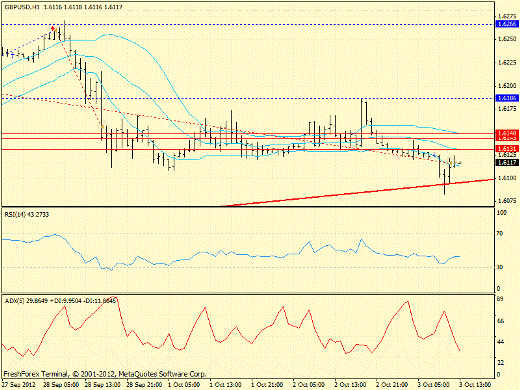Click the 2 Oct 05:00 time label
This screenshot has height=390, width=520.
pyautogui.click(x=309, y=384)
